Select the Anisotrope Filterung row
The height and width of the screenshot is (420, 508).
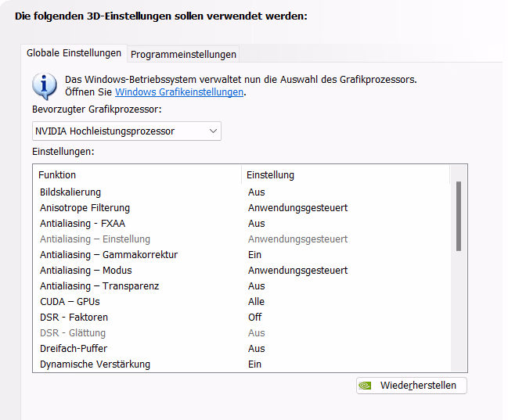242,207
